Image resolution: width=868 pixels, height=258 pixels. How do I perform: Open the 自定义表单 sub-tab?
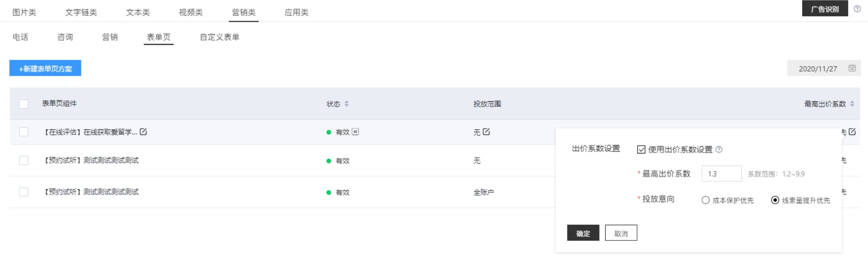pos(219,37)
